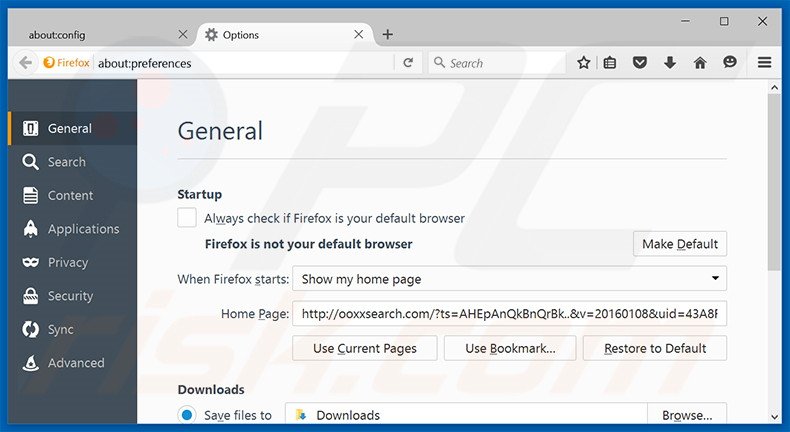Viewport: 790px width, 432px height.
Task: Bookmark this page with the star icon
Action: click(x=583, y=63)
